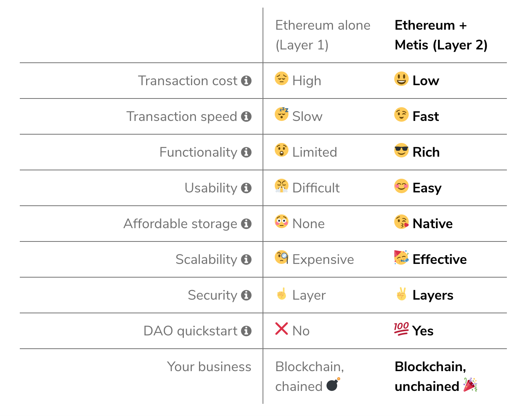Select the Ethereum + Metis (Layer 2) header

(441, 35)
